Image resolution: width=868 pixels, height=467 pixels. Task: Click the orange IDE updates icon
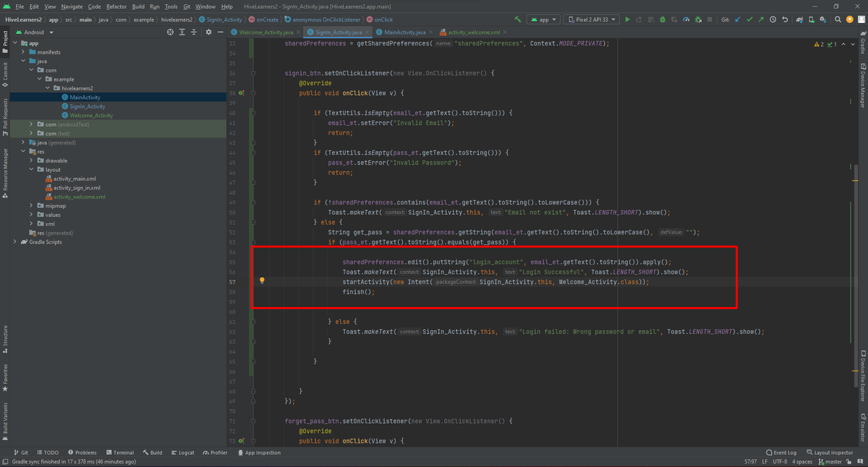coord(850,20)
